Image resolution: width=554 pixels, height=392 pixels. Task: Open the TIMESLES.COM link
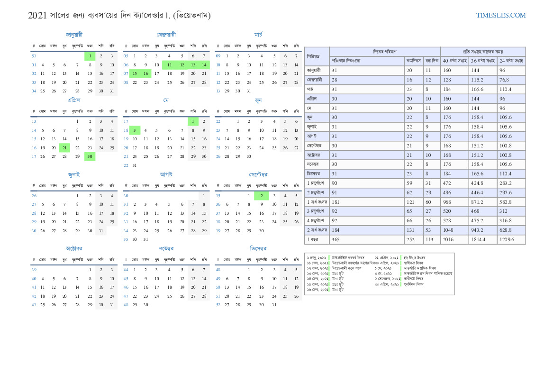pos(500,15)
